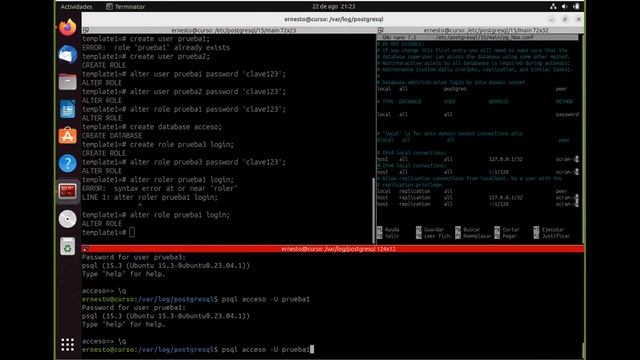Click the nano Reemplazar shortcut

(x=473, y=236)
